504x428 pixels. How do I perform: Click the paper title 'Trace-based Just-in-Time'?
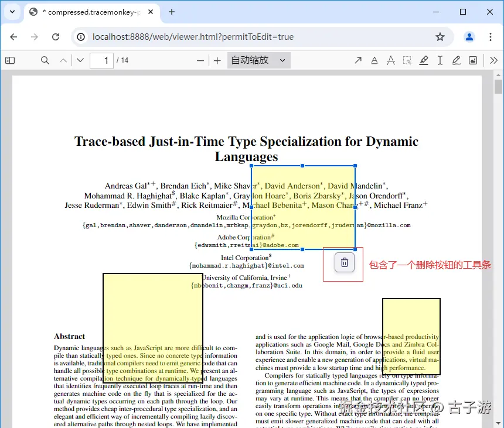click(247, 149)
